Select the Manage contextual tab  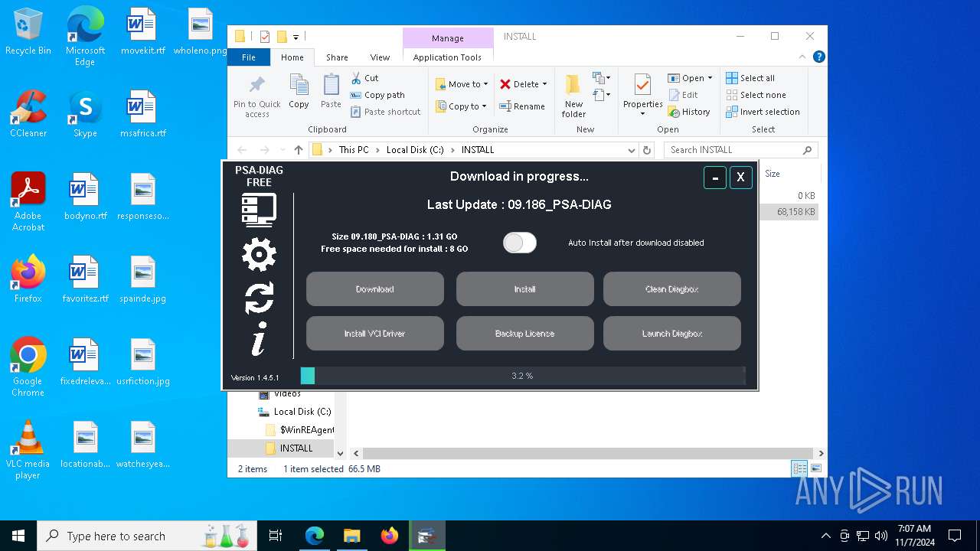click(x=448, y=38)
